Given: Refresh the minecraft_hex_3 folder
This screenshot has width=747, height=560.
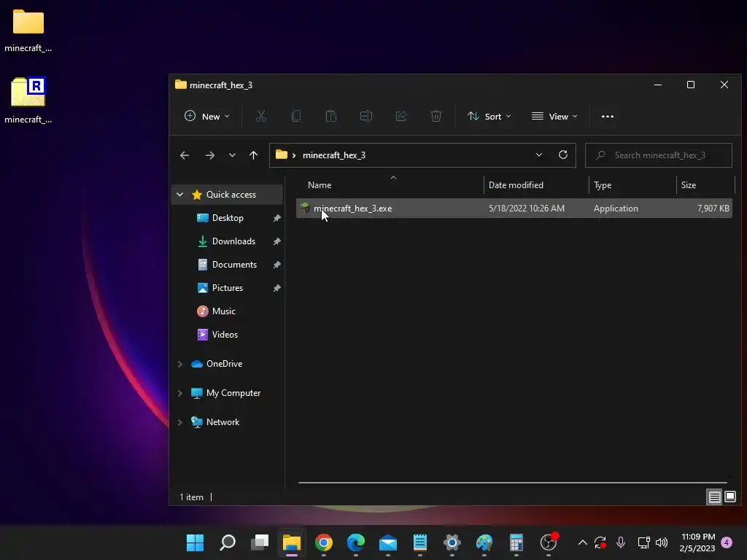Looking at the screenshot, I should pos(562,155).
